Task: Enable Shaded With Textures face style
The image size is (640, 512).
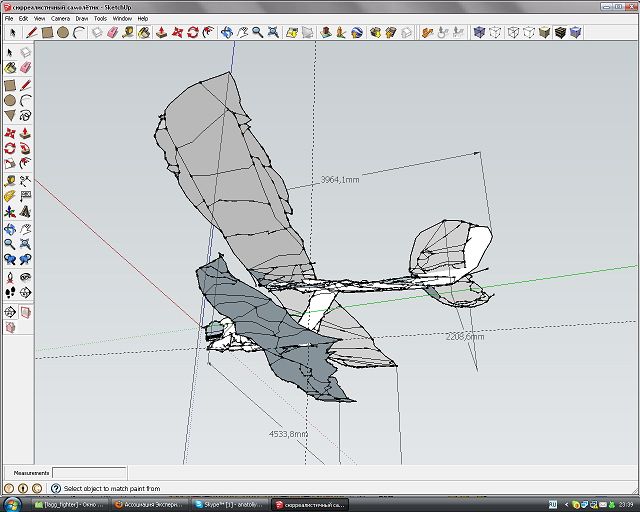Action: pos(560,32)
